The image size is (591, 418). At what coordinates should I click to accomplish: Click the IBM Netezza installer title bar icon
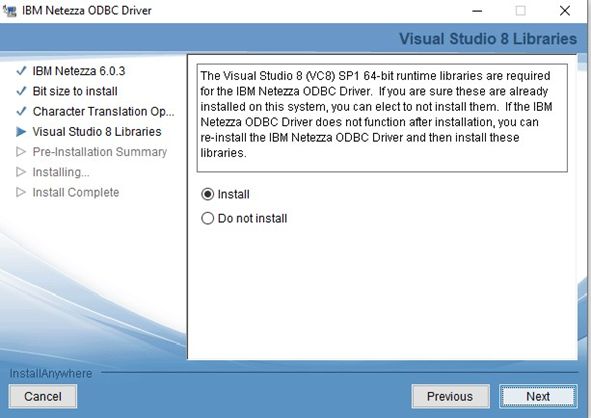point(10,11)
